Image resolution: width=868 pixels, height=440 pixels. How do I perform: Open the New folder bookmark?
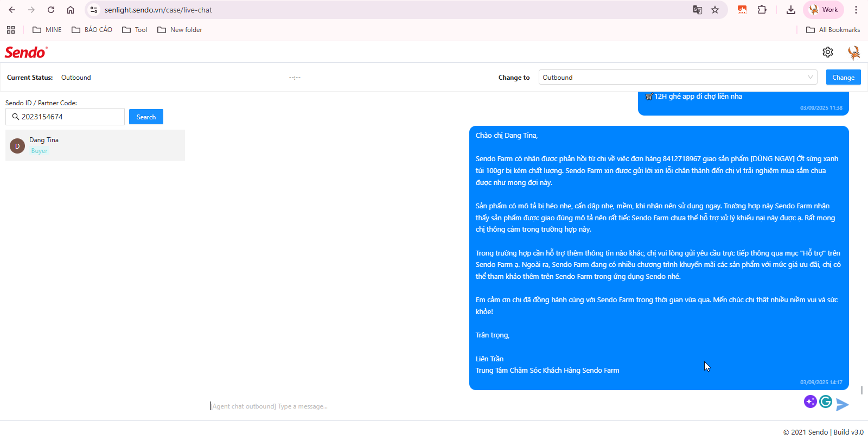point(180,30)
